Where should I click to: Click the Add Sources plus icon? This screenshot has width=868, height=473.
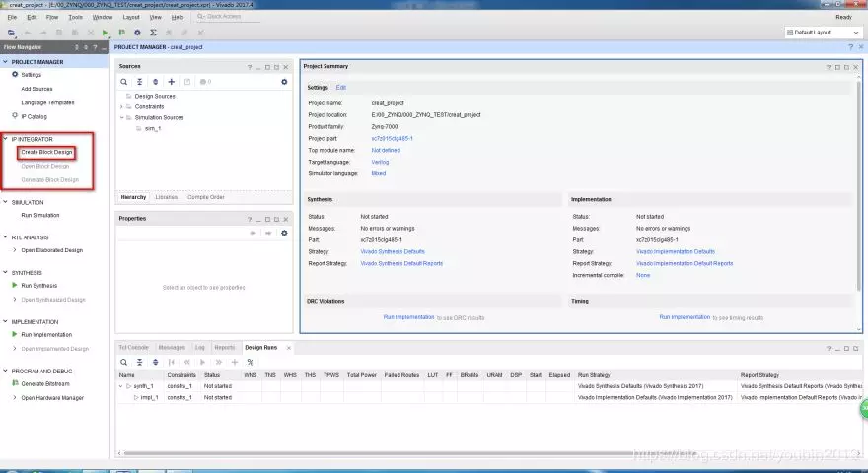(x=172, y=82)
